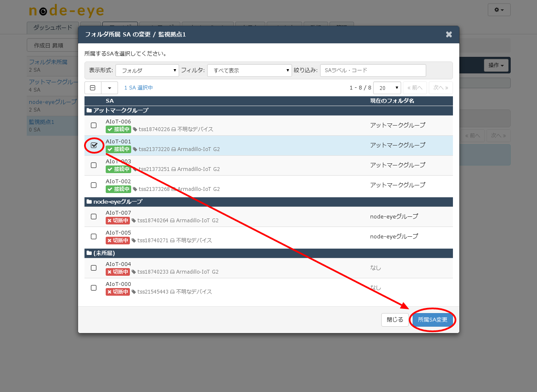Open the 表示形式 フォルダ dropdown

[x=147, y=70]
